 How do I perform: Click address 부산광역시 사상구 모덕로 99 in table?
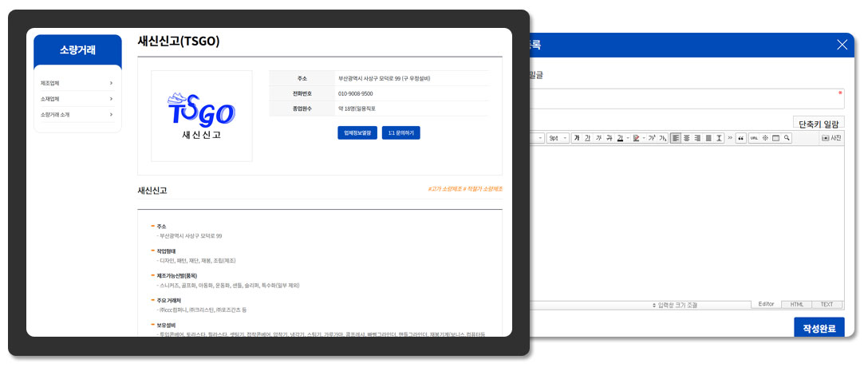[385, 78]
